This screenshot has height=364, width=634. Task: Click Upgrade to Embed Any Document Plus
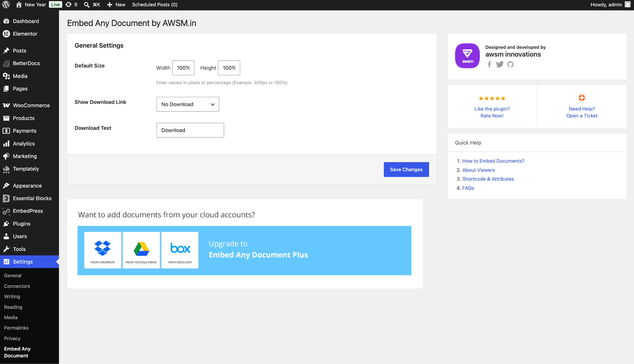point(258,249)
